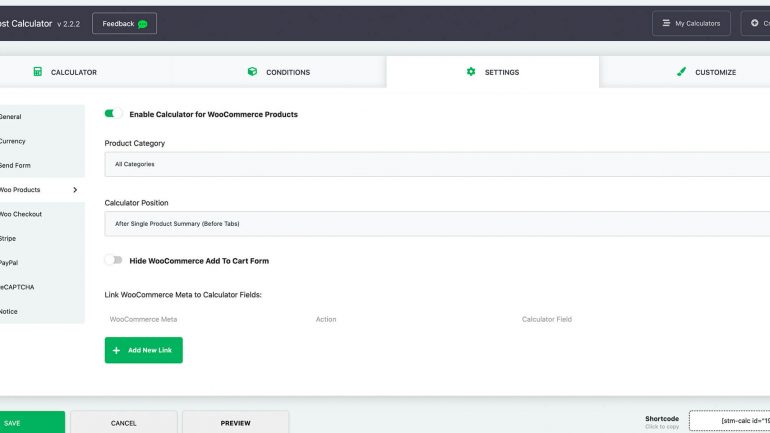Open the Customize tab

tap(685, 72)
